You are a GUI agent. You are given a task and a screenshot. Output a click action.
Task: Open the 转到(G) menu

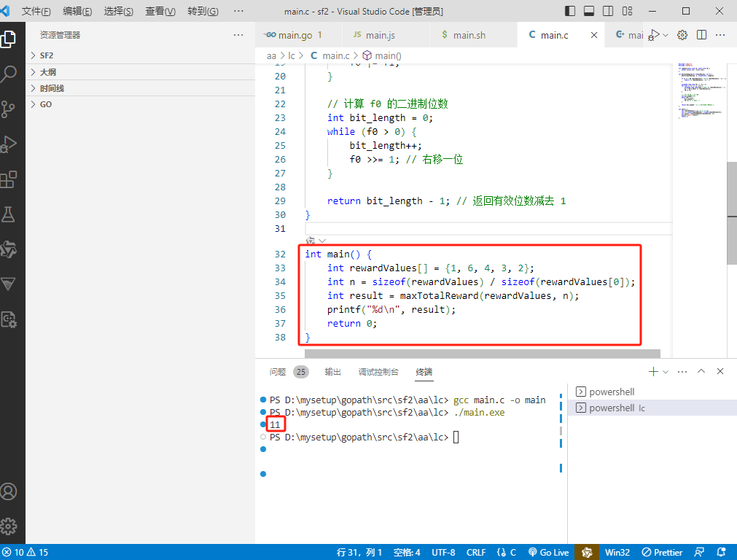pos(203,11)
